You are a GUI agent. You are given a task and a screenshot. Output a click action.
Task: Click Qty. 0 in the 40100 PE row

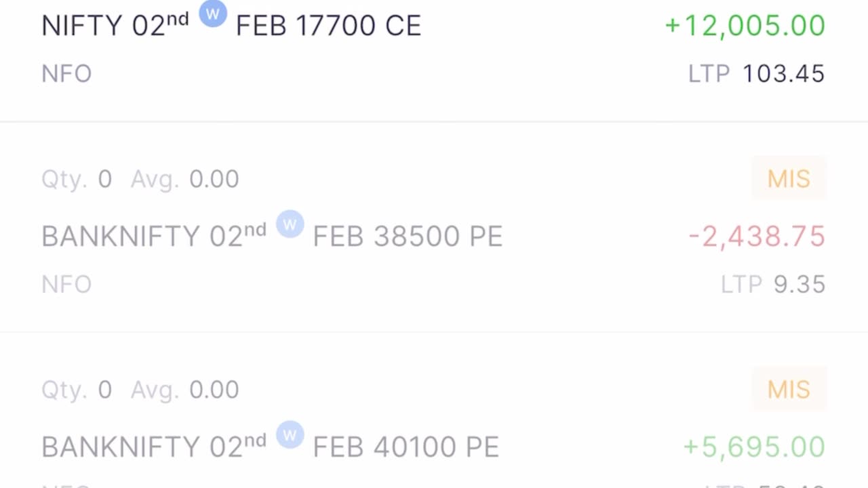click(77, 390)
